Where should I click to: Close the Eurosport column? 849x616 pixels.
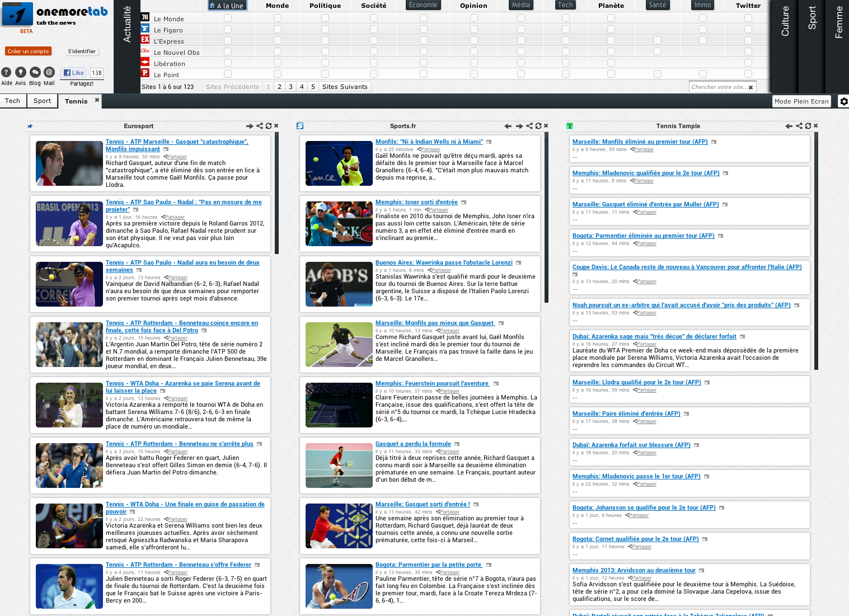click(x=276, y=126)
